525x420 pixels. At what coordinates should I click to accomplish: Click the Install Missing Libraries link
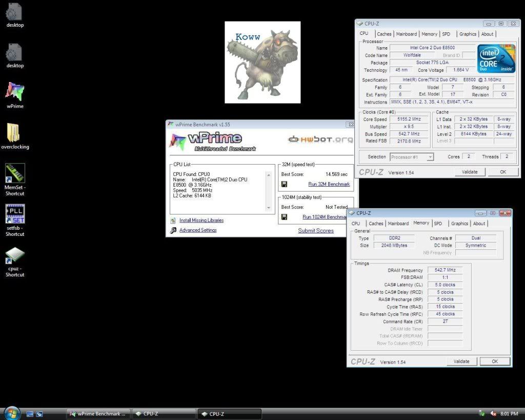pos(201,221)
